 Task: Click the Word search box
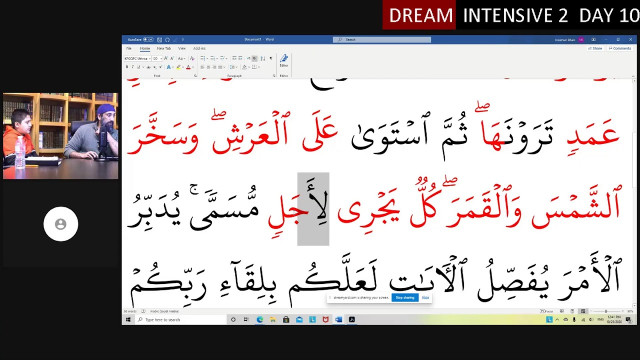[382, 40]
